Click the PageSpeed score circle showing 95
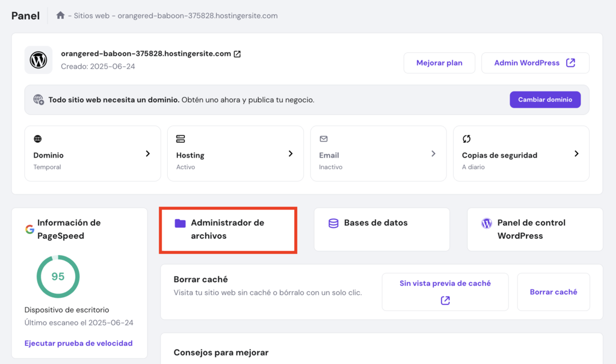The width and height of the screenshot is (616, 364). 58,276
